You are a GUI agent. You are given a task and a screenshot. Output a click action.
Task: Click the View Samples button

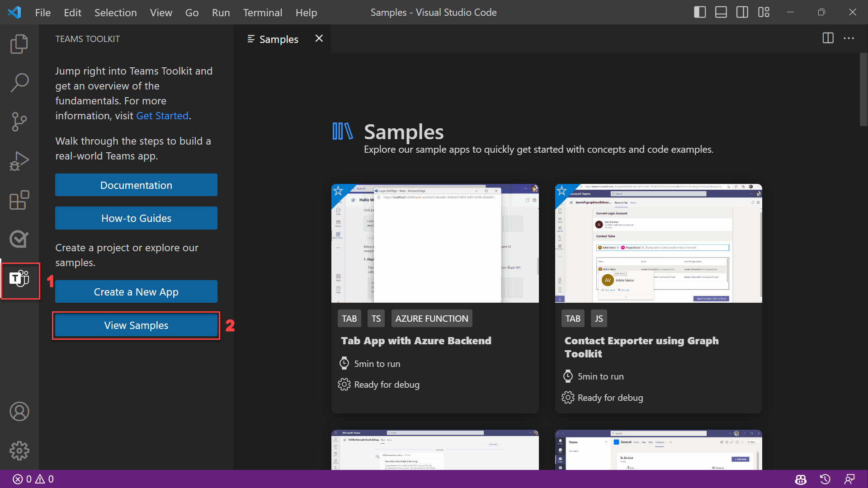(x=136, y=325)
